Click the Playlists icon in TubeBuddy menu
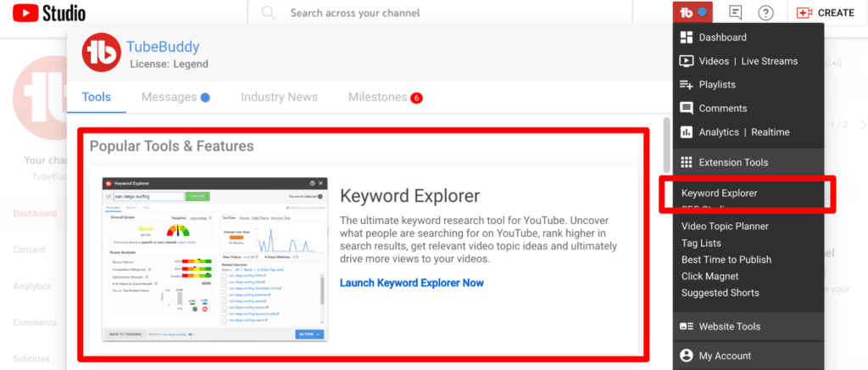This screenshot has width=868, height=370. point(687,85)
